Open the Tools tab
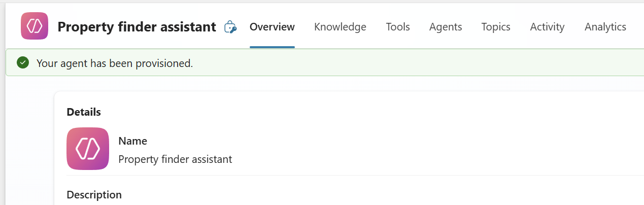 (x=398, y=27)
